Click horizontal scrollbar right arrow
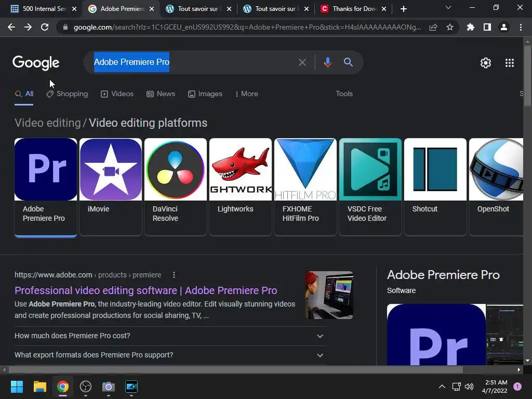Screen dimensions: 532x399 pyautogui.click(x=519, y=369)
